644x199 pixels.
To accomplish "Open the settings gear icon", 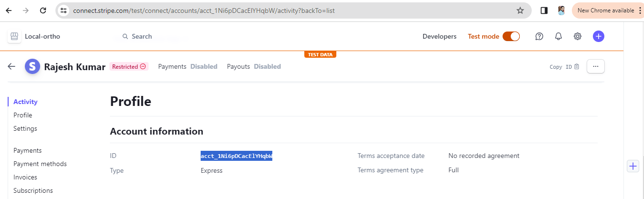I will click(578, 36).
